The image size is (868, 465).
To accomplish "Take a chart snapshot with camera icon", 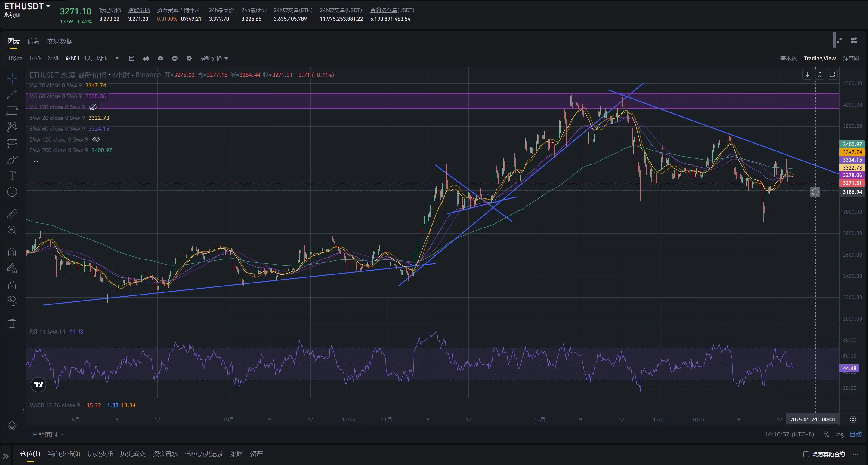I will [160, 58].
